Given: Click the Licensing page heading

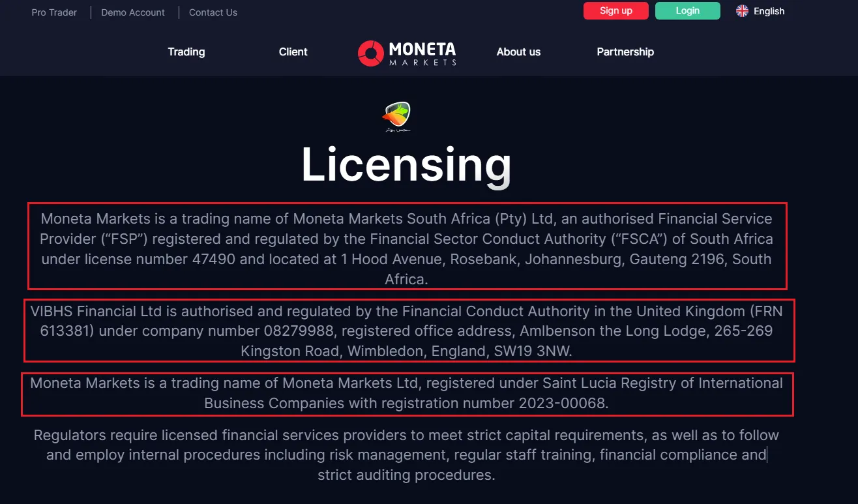Looking at the screenshot, I should [406, 164].
